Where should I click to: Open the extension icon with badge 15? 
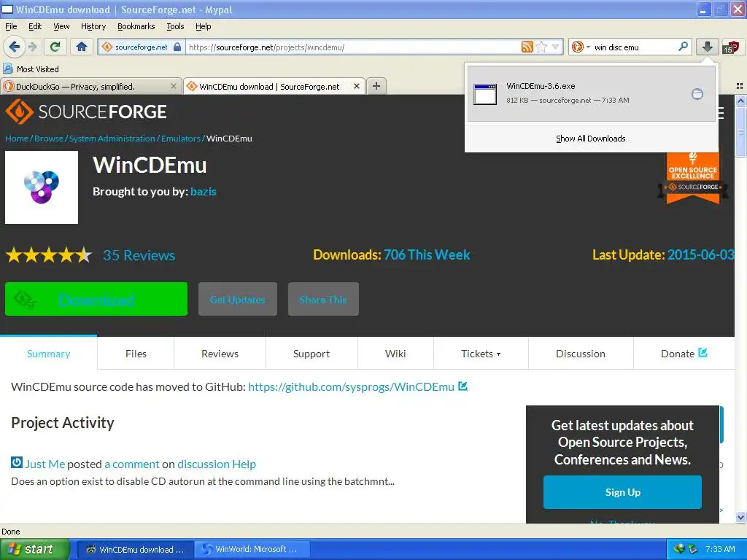pyautogui.click(x=729, y=47)
